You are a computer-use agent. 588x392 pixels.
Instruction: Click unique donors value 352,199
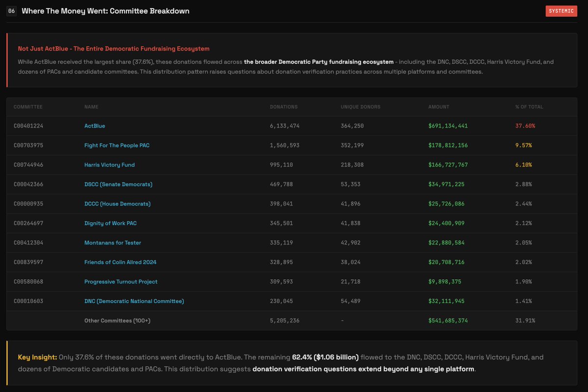[x=352, y=146]
